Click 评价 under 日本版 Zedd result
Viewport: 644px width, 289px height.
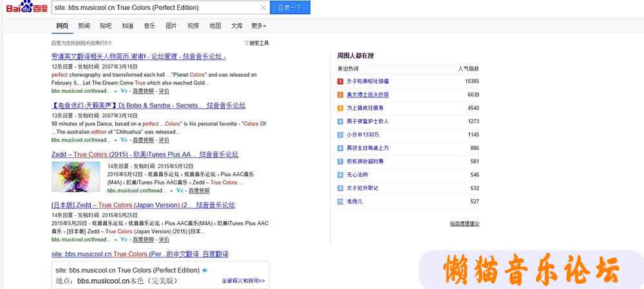point(164,239)
